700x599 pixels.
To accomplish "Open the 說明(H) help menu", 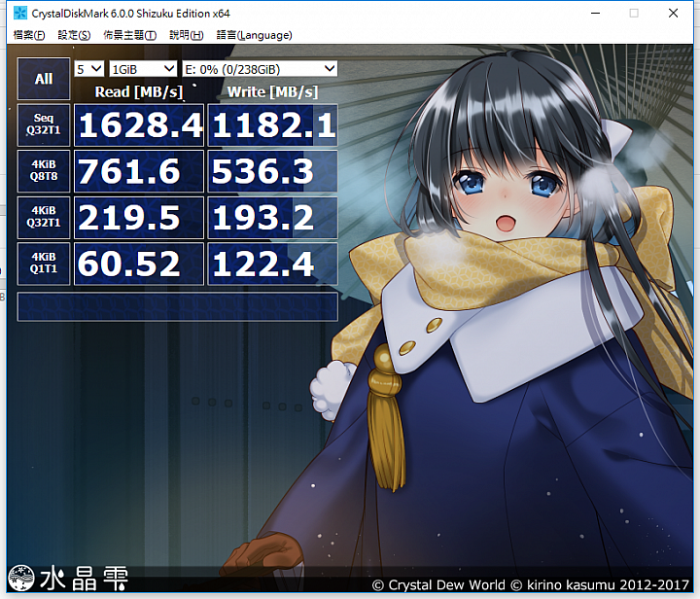I will click(187, 35).
